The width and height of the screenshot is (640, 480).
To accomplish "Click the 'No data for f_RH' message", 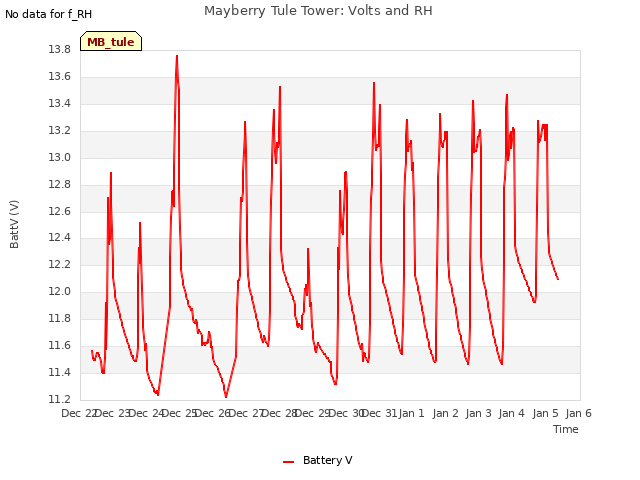I will point(48,14).
